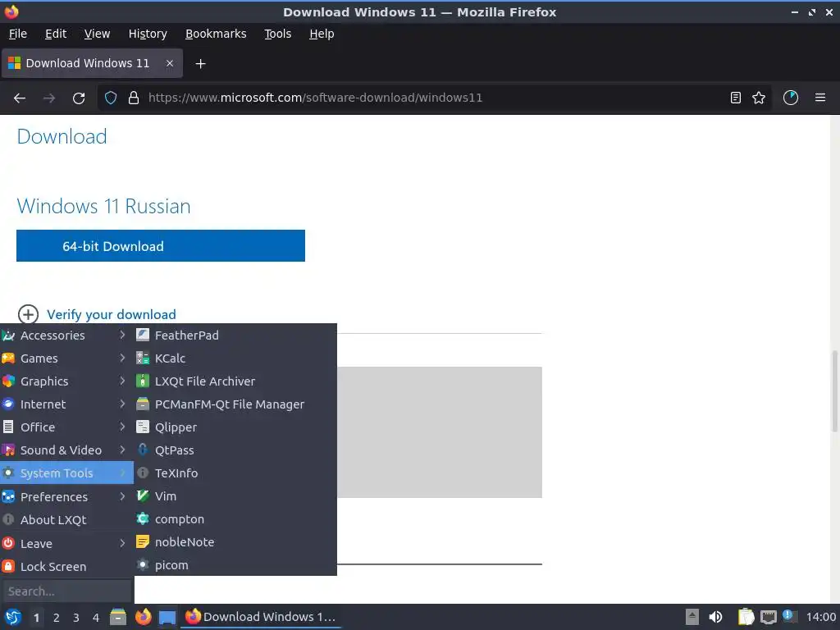Expand the Games submenu arrow
The height and width of the screenshot is (630, 840).
tap(122, 358)
